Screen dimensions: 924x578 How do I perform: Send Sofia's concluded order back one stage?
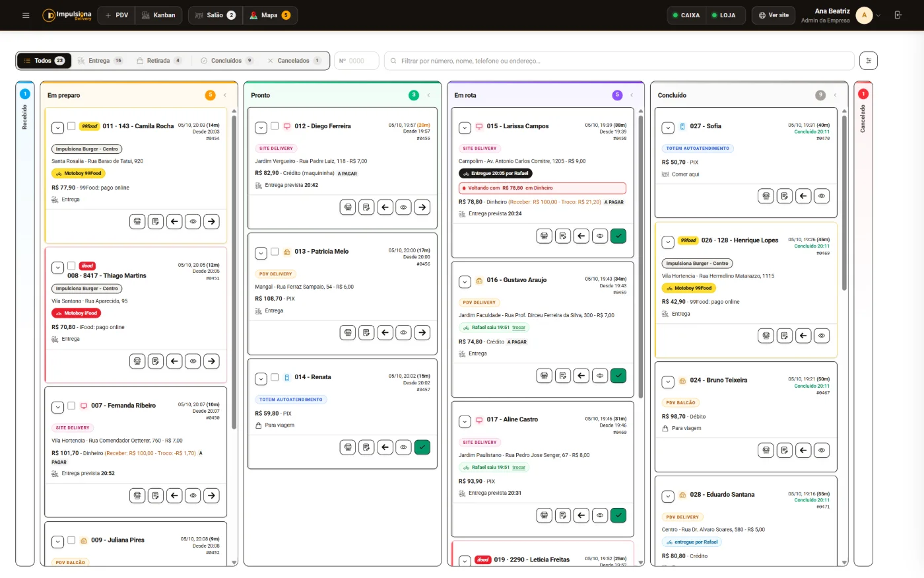(x=803, y=196)
